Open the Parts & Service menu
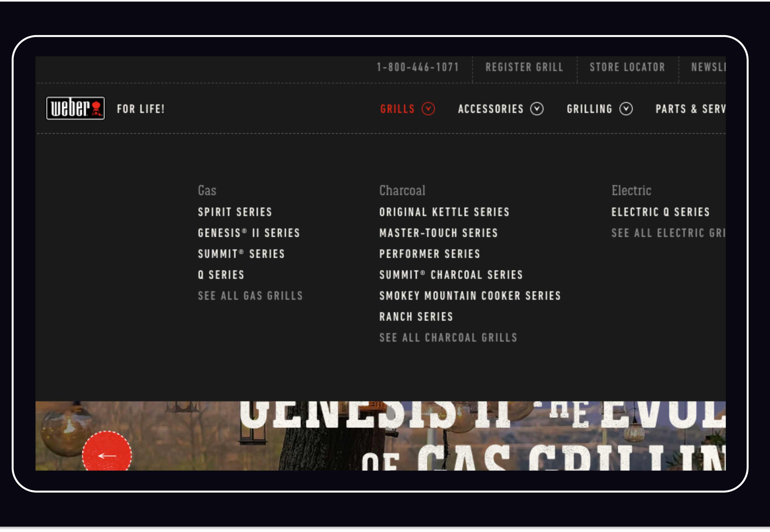The height and width of the screenshot is (532, 770). point(691,109)
